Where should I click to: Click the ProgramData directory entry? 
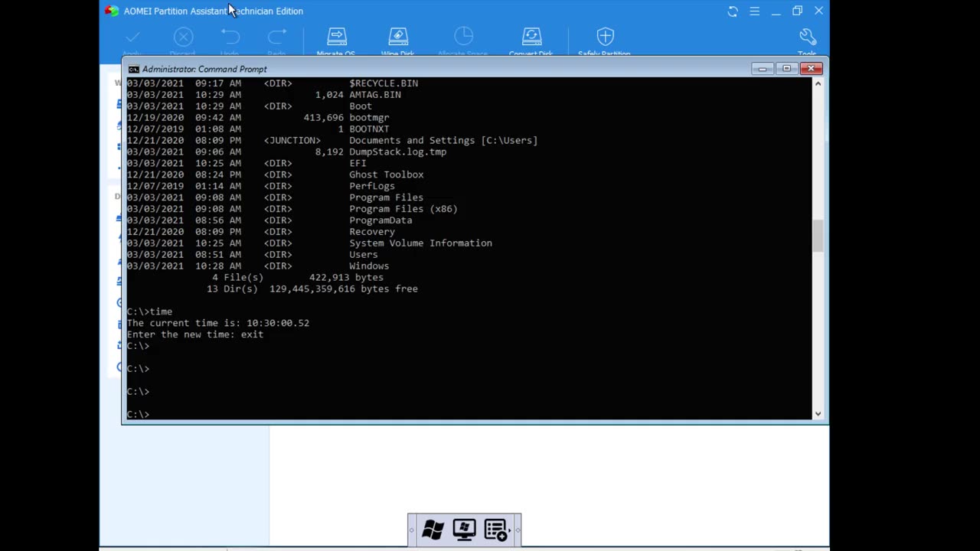381,220
